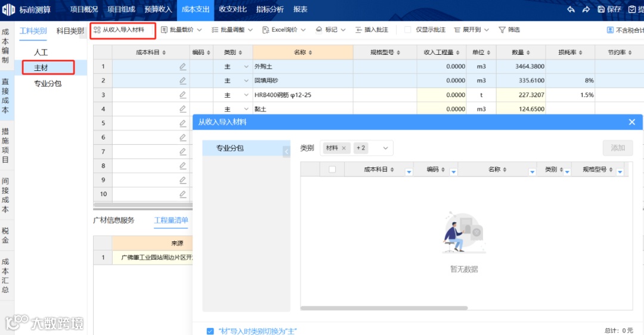The width and height of the screenshot is (644, 335).
Task: Select 主材 in category list
Action: point(41,68)
